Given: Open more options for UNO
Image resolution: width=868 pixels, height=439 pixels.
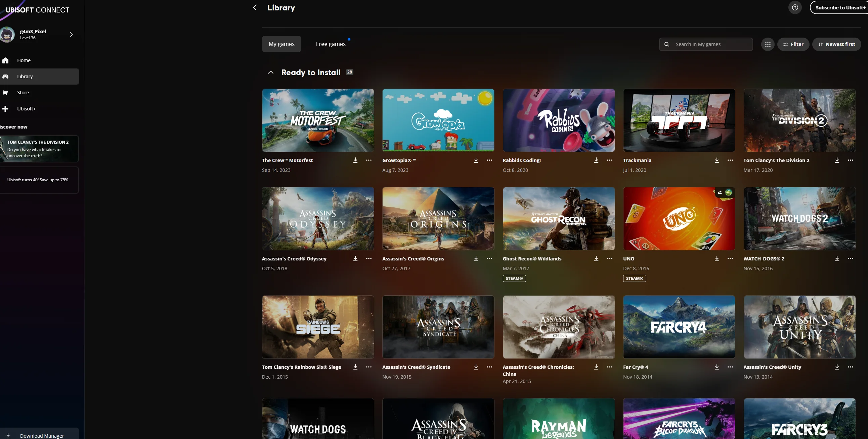Looking at the screenshot, I should pyautogui.click(x=730, y=258).
